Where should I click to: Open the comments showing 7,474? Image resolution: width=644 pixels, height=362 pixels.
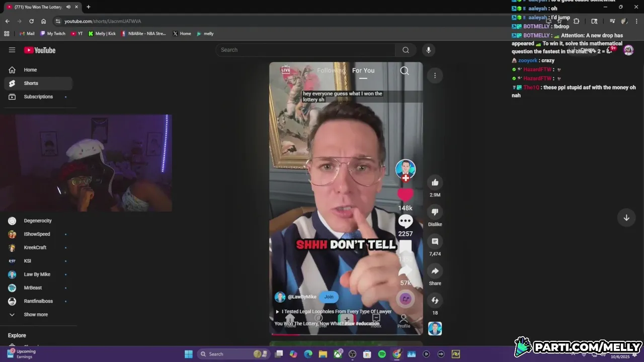point(435,241)
